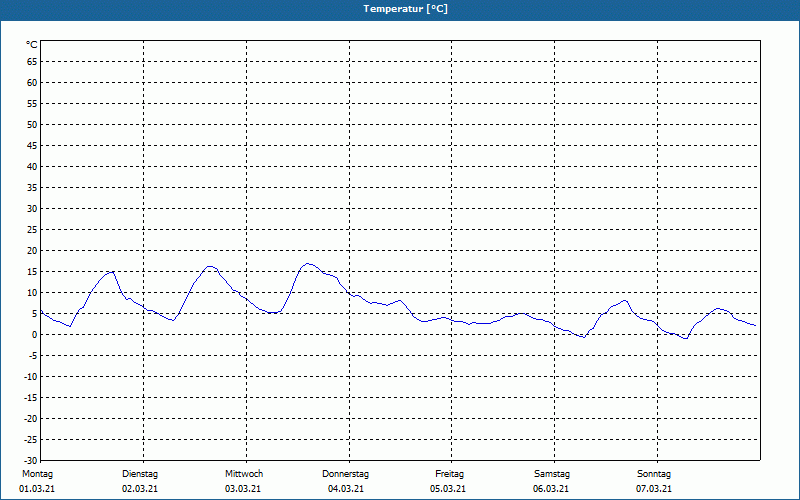Click the Sonntag day label

coord(654,474)
